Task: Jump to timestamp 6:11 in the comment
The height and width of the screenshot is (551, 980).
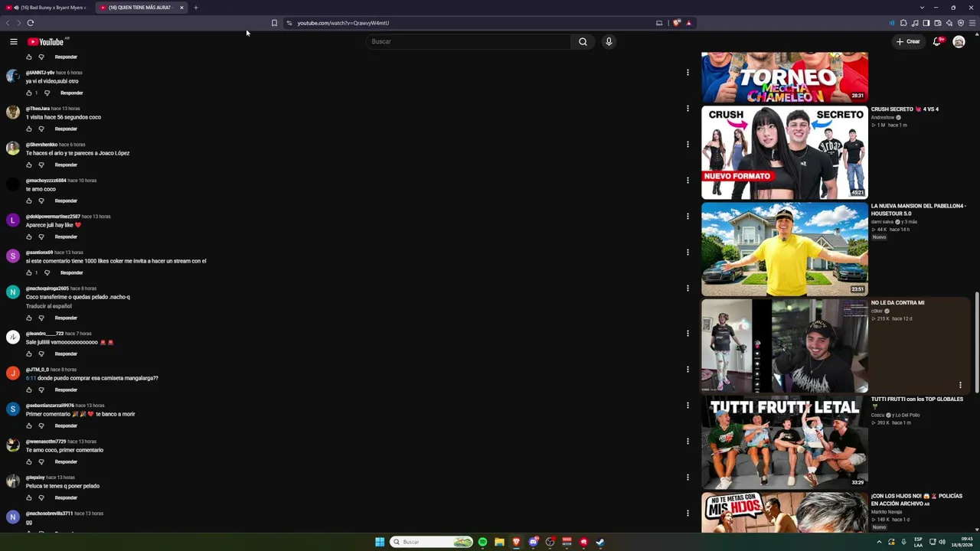Action: coord(31,378)
